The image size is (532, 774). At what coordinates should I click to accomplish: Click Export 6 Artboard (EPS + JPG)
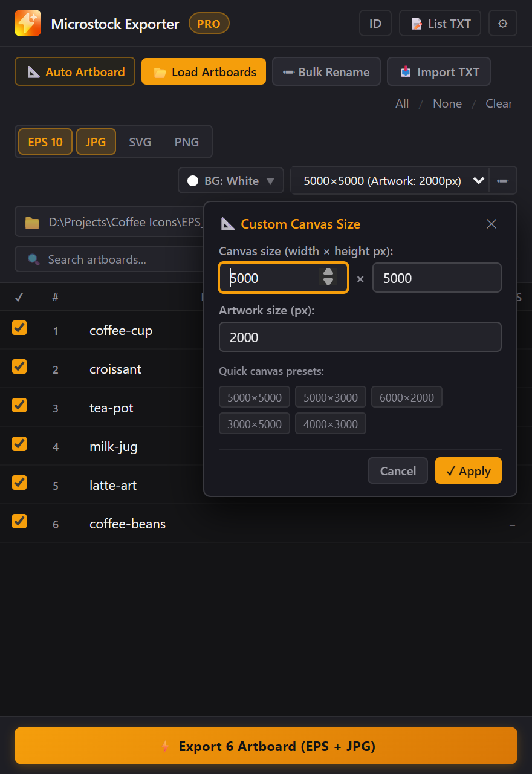[266, 746]
